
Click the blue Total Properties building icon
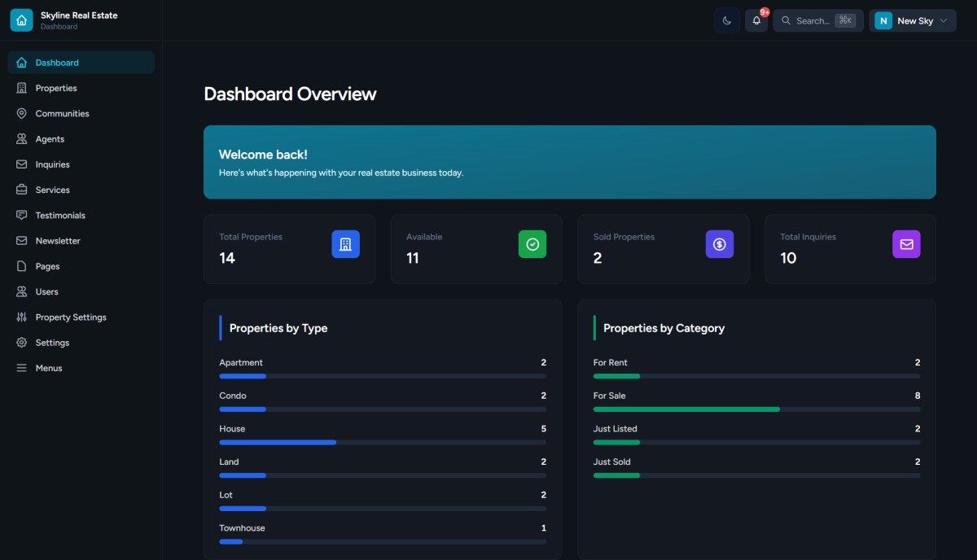pos(345,244)
